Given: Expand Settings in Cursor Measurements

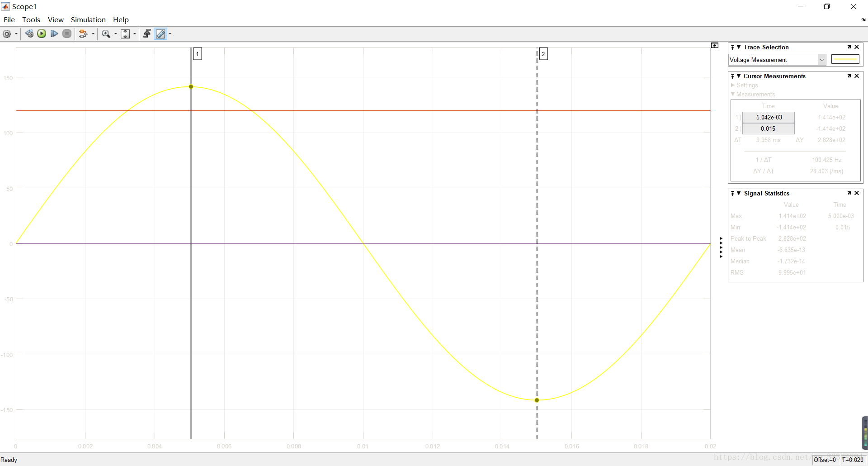Looking at the screenshot, I should 733,85.
